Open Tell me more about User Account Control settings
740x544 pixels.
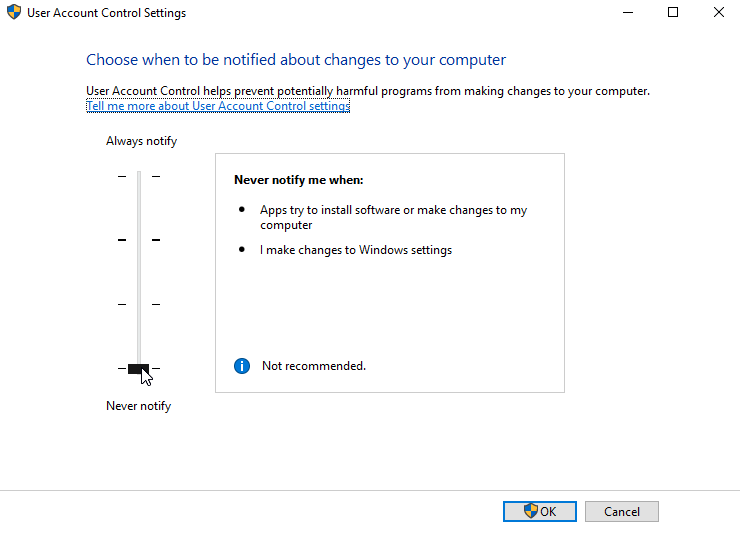[218, 106]
